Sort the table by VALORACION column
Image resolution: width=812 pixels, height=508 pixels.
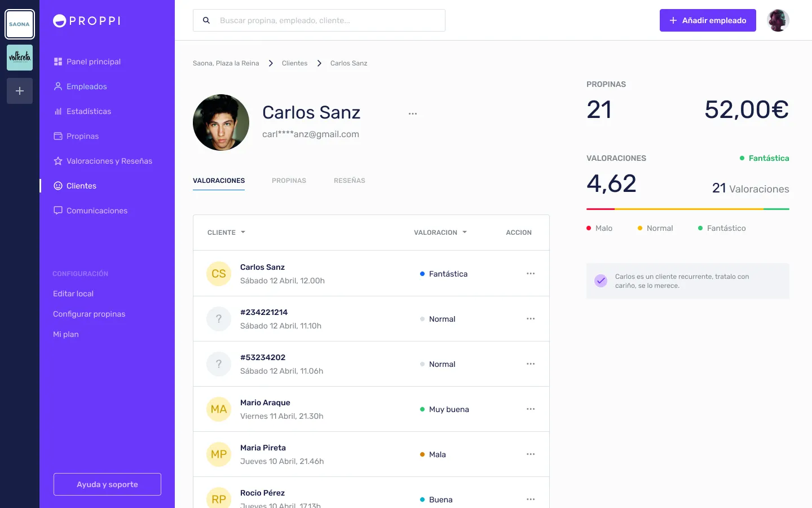tap(440, 232)
